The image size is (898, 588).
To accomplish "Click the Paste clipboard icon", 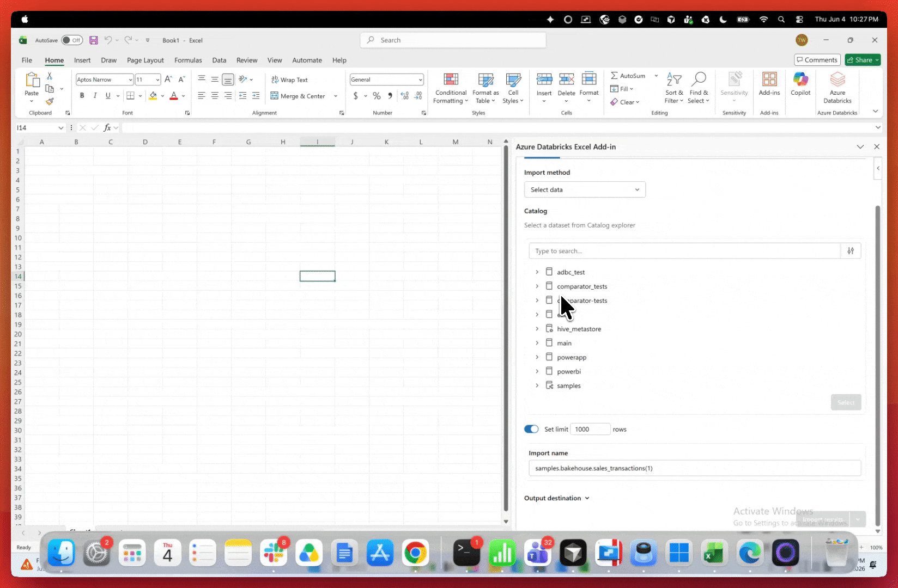I will coord(32,81).
